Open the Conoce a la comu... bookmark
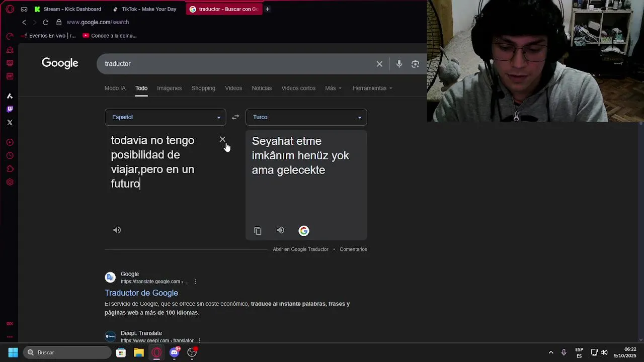Image resolution: width=644 pixels, height=362 pixels. (x=110, y=36)
